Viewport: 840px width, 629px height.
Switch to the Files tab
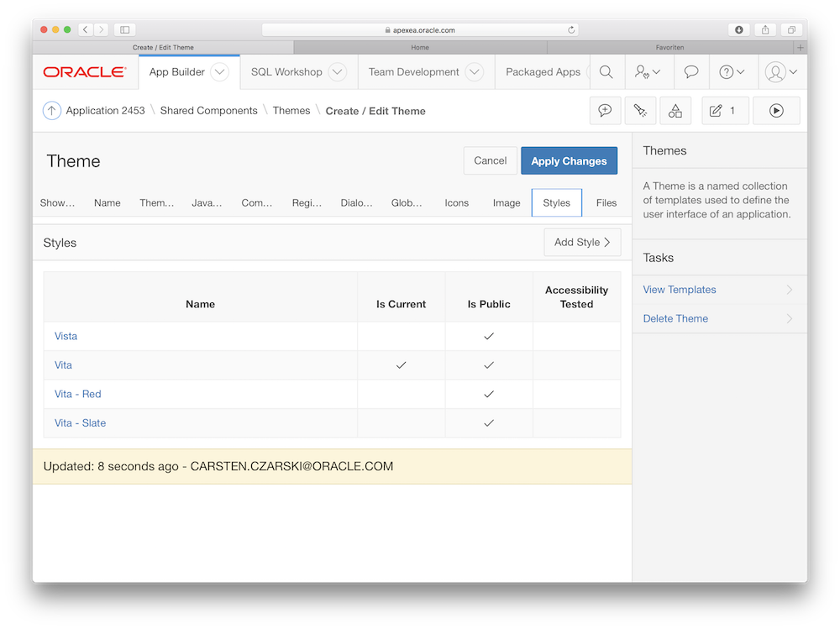coord(606,202)
